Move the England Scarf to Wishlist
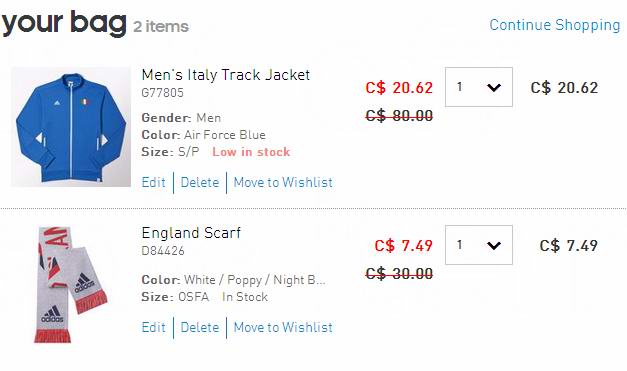The width and height of the screenshot is (627, 371). 283,327
